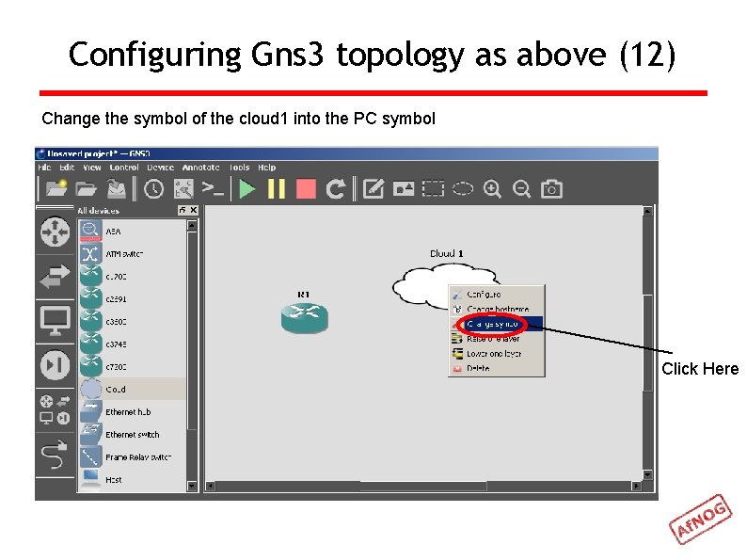747x560 pixels.
Task: Select ASA in device list
Action: pos(132,232)
